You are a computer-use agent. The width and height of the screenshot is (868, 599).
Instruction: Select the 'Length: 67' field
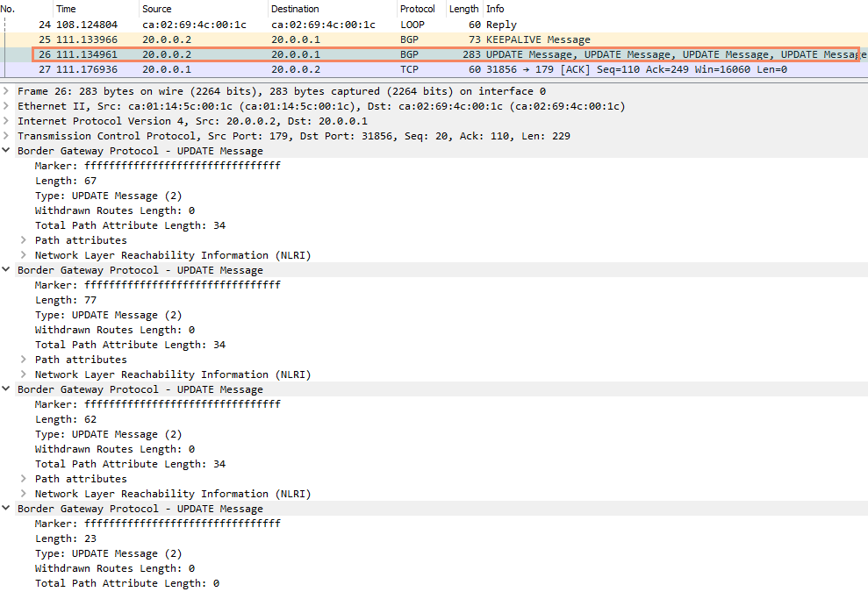tap(65, 181)
